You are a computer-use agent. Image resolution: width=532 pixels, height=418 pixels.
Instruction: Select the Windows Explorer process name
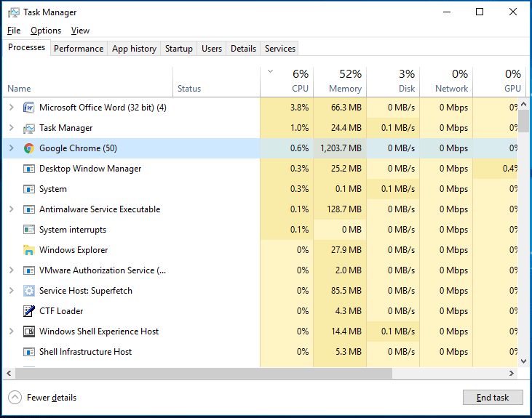(74, 250)
